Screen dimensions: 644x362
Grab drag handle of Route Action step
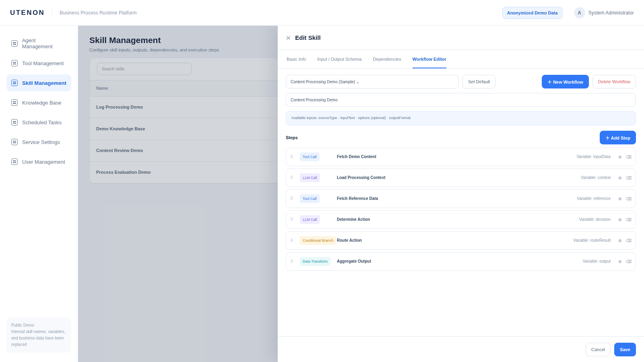[292, 241]
